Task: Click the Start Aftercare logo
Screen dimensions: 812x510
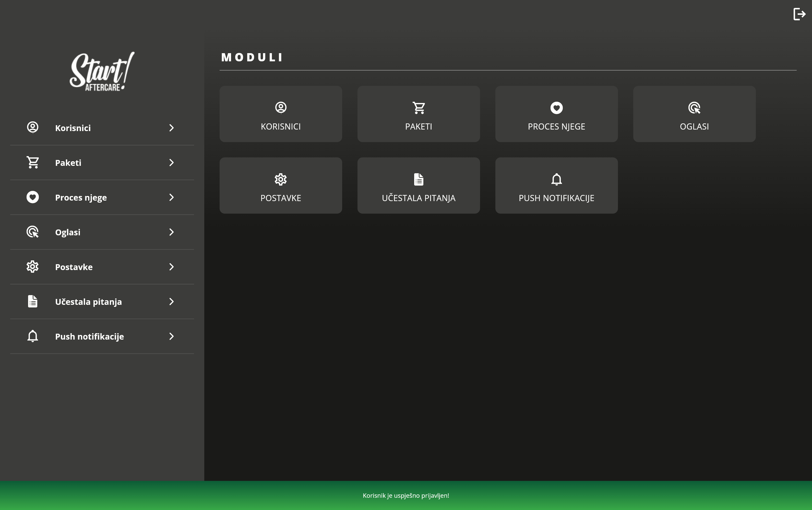Action: point(102,72)
